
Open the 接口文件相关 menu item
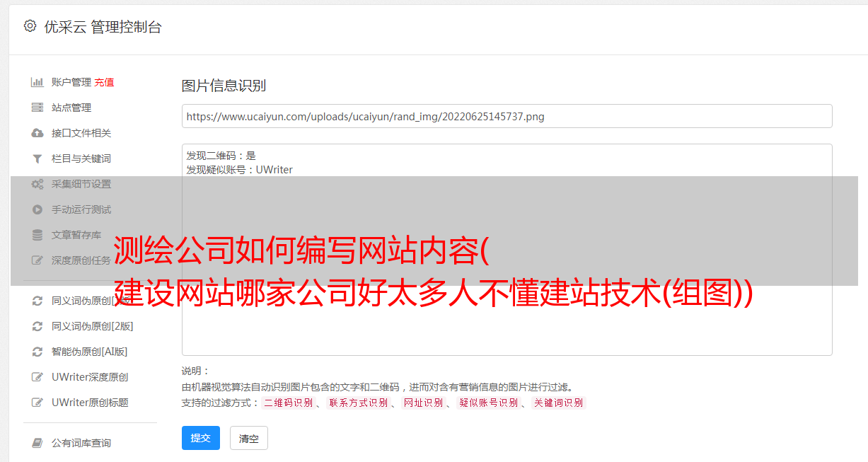point(81,133)
